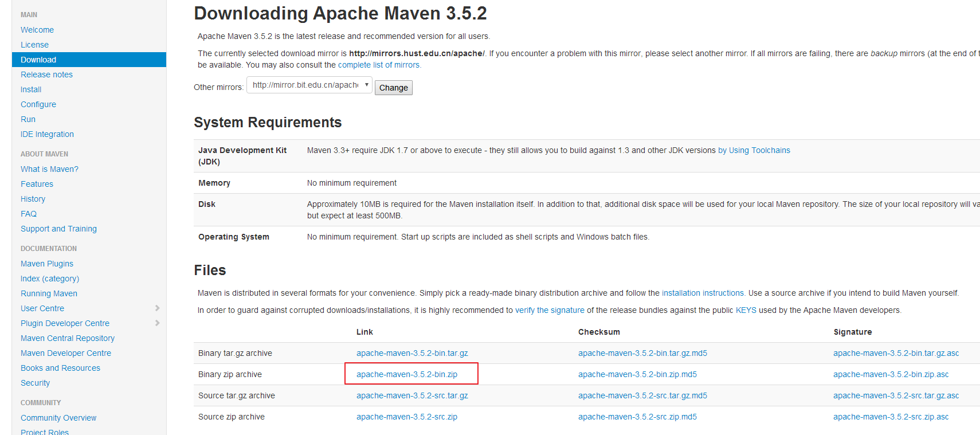Open Maven Developer Centre link
Image resolution: width=980 pixels, height=435 pixels.
66,353
